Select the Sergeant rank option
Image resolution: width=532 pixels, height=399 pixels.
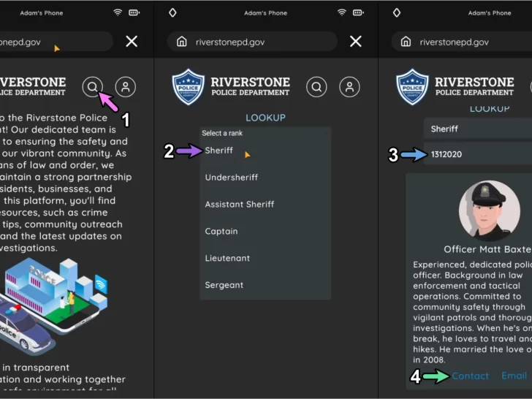pos(224,286)
